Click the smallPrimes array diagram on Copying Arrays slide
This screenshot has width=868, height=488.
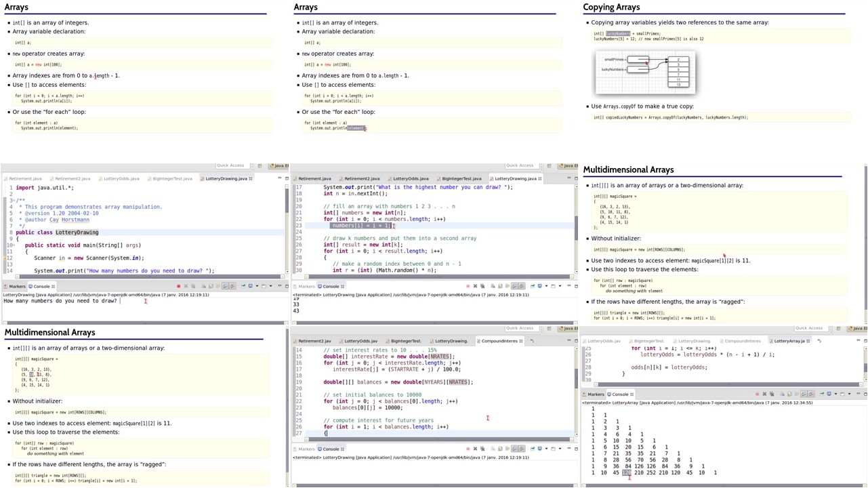[x=645, y=73]
